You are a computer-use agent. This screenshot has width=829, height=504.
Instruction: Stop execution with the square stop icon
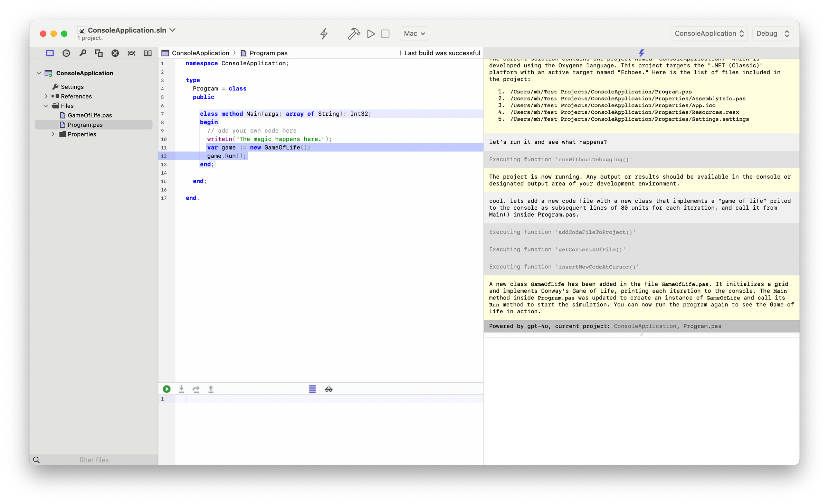tap(385, 34)
